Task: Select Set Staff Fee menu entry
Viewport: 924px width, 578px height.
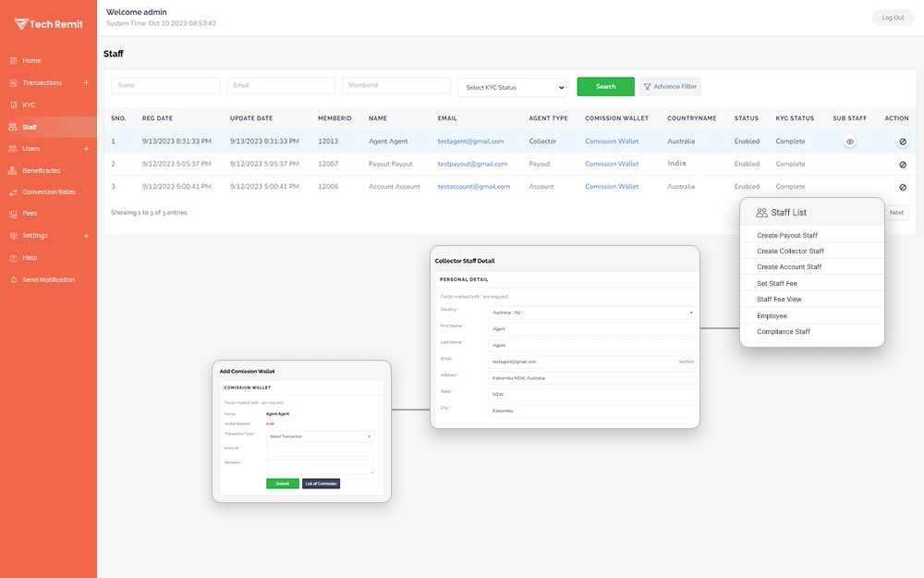Action: pyautogui.click(x=777, y=284)
